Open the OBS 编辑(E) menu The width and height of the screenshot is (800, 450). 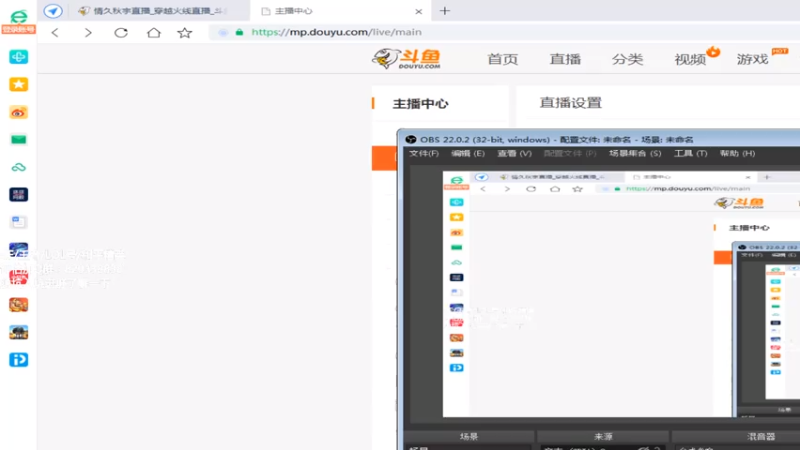tap(468, 154)
